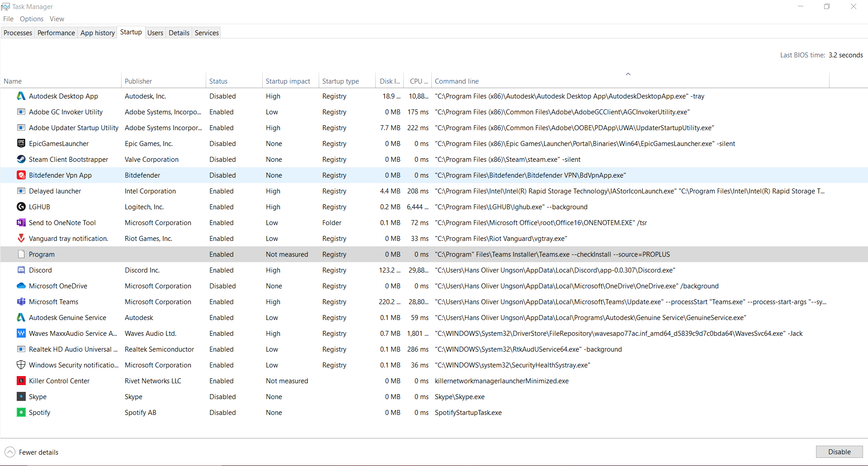868x466 pixels.
Task: Sort entries by Status column header
Action: click(218, 81)
